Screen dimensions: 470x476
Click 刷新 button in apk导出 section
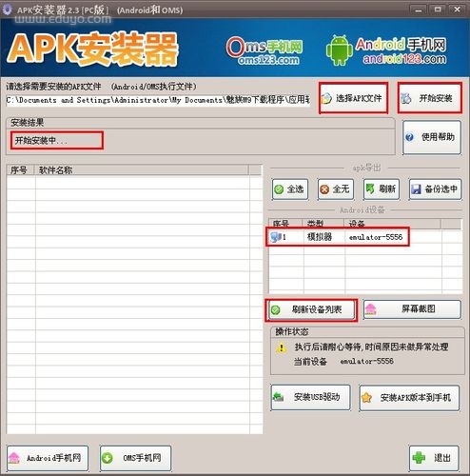(x=382, y=189)
